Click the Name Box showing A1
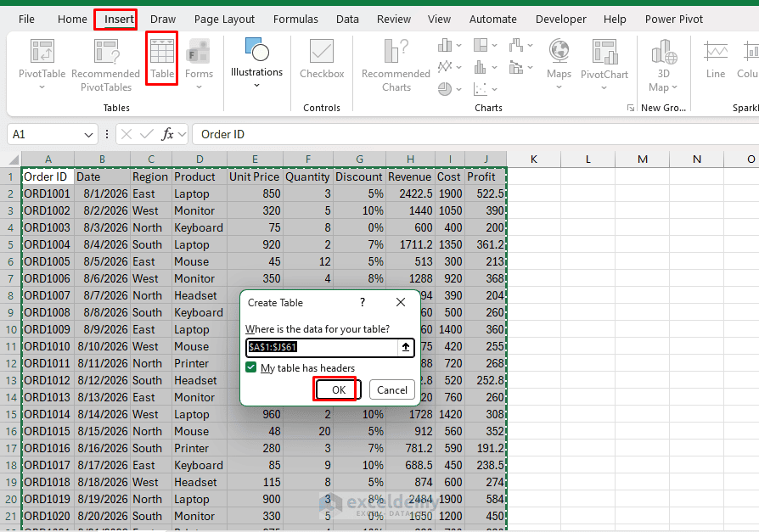 click(46, 134)
